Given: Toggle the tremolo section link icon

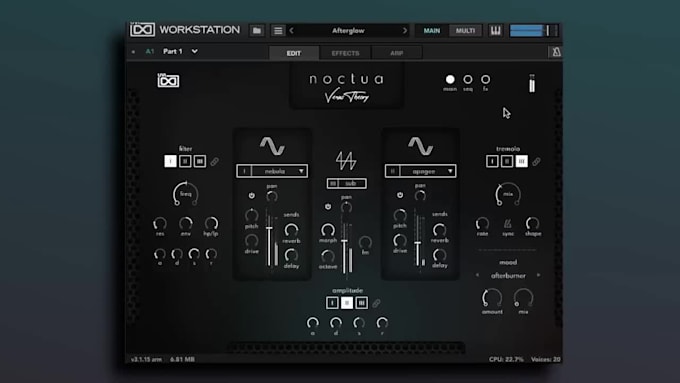Looking at the screenshot, I should click(536, 162).
